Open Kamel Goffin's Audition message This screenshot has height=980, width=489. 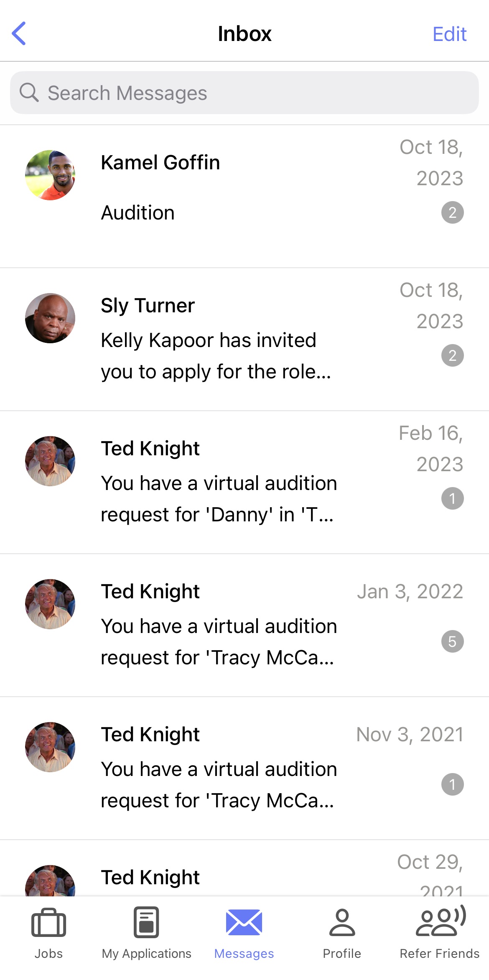(244, 197)
